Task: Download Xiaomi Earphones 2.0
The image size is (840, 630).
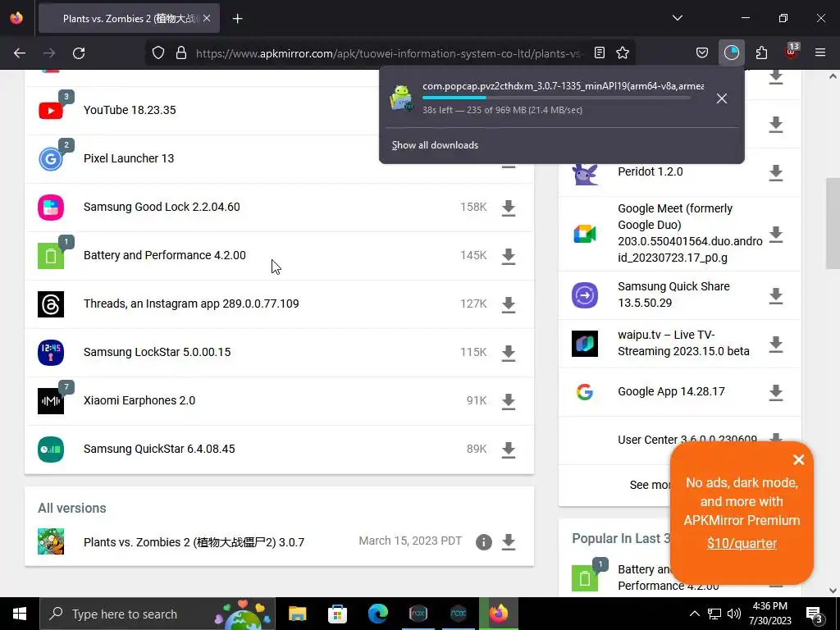Action: click(509, 401)
